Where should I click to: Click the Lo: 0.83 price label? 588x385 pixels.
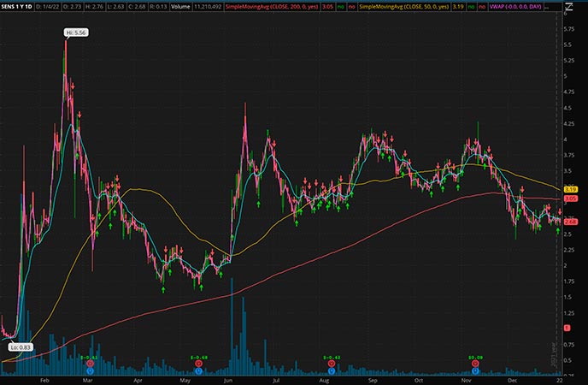pyautogui.click(x=21, y=347)
